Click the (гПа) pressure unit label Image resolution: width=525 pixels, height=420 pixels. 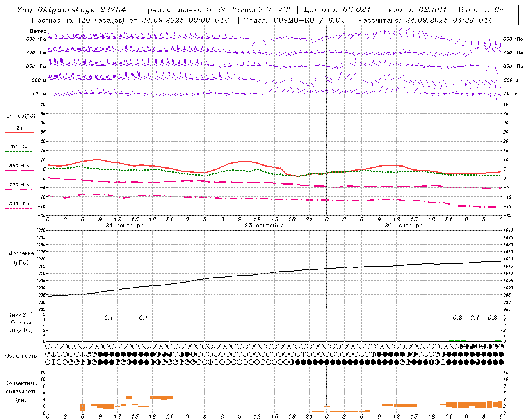click(21, 262)
